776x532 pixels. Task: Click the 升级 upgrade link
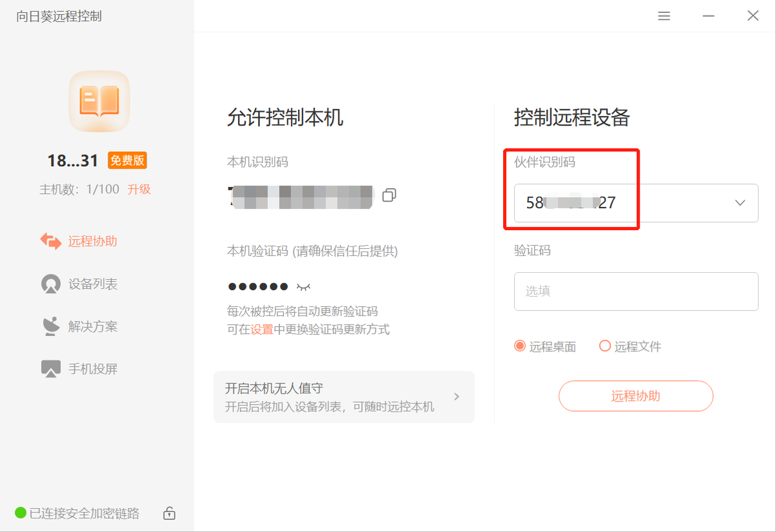(139, 189)
